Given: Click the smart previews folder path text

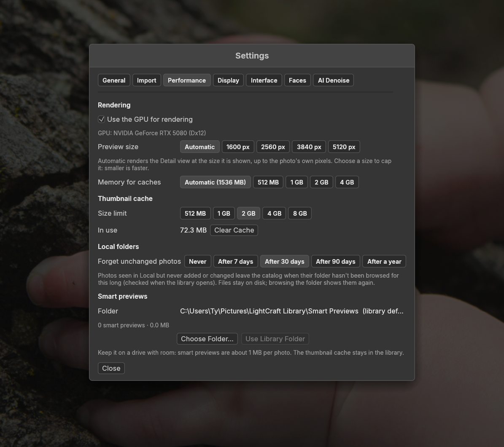Looking at the screenshot, I should [x=291, y=311].
